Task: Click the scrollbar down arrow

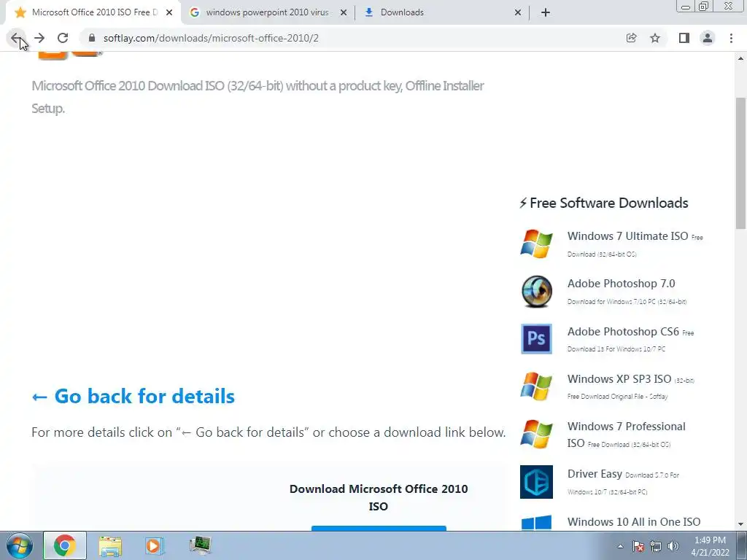Action: tap(741, 524)
